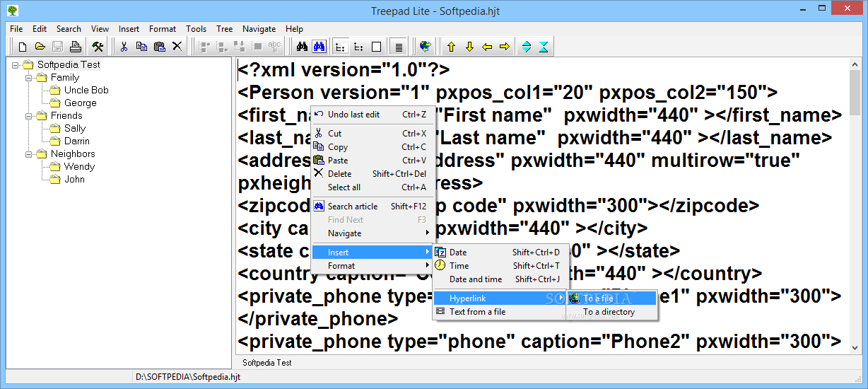The image size is (868, 389).
Task: Open the Help menu
Action: [294, 29]
